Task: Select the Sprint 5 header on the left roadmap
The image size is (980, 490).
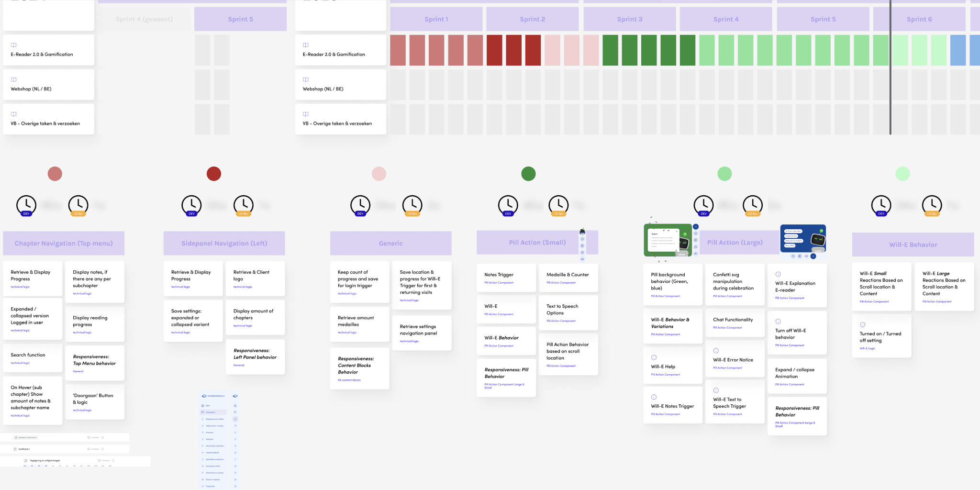Action: (x=241, y=19)
